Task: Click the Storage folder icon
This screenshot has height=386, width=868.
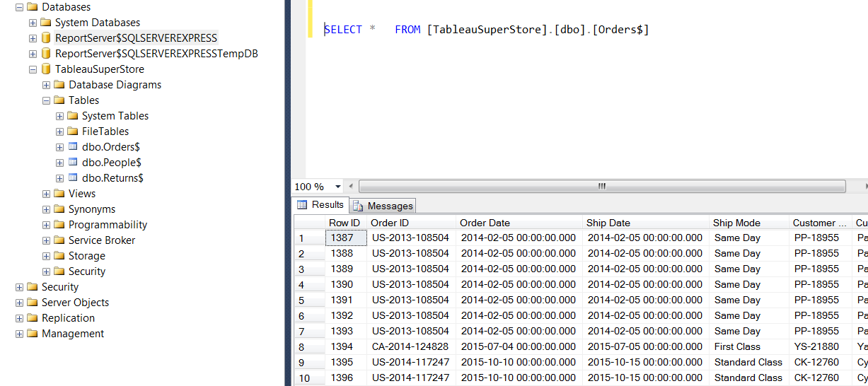Action: 59,256
